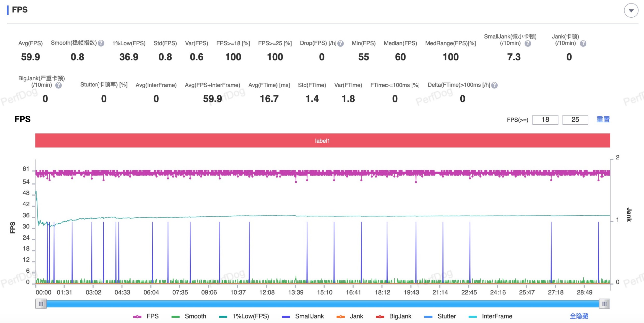The image size is (644, 323).
Task: Collapse FPS section with dropdown arrow
Action: (631, 11)
